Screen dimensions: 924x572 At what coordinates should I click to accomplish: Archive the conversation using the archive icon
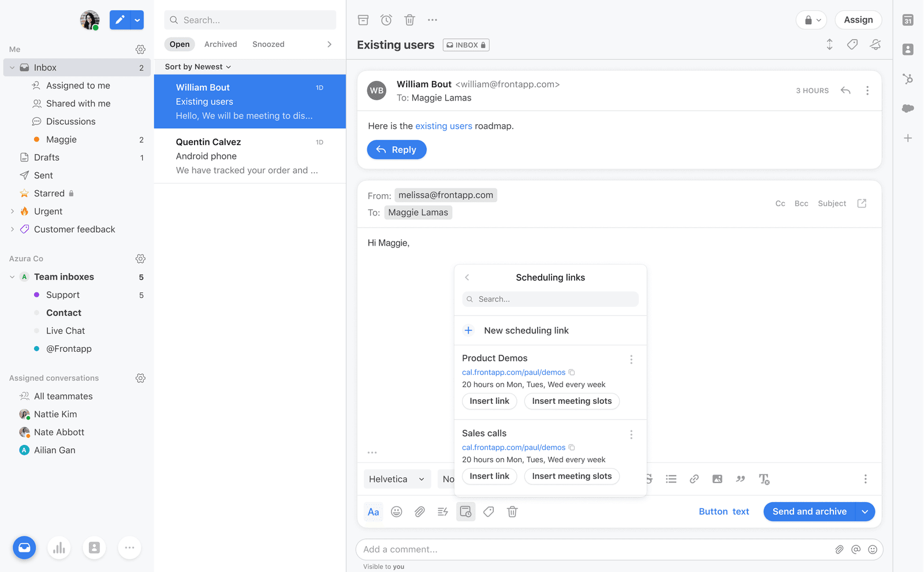[x=363, y=20]
